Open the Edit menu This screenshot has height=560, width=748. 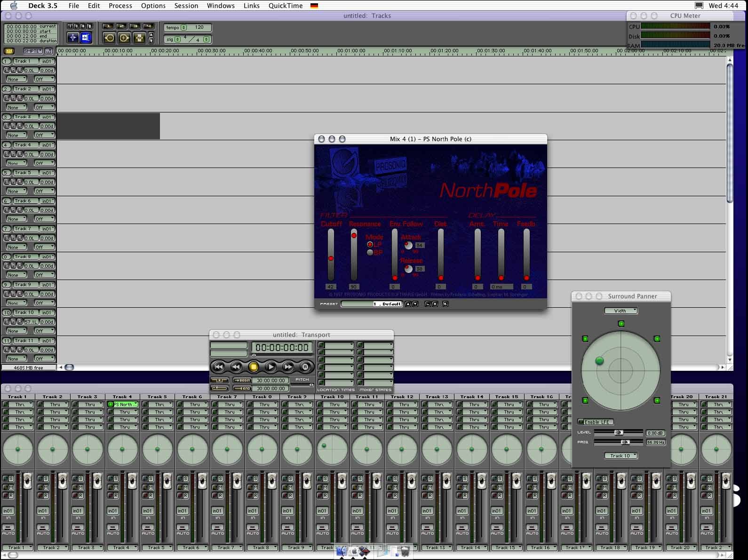click(x=94, y=6)
